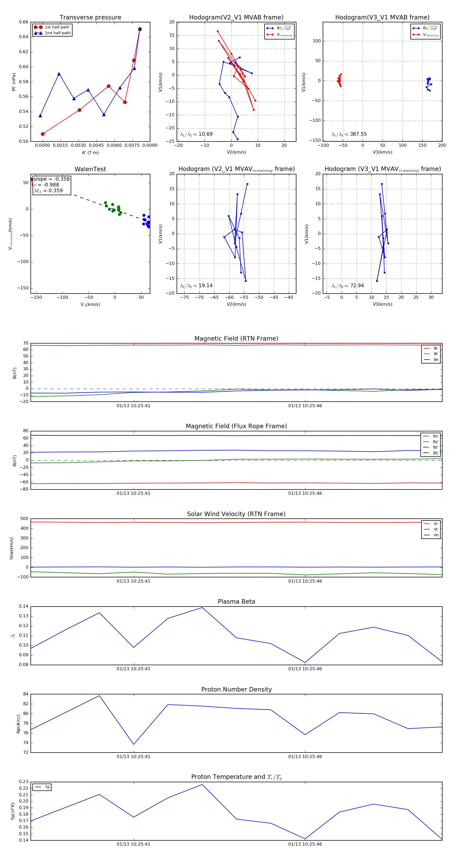
Task: Select the "slope = -0.358" annotation
Action: [52, 179]
